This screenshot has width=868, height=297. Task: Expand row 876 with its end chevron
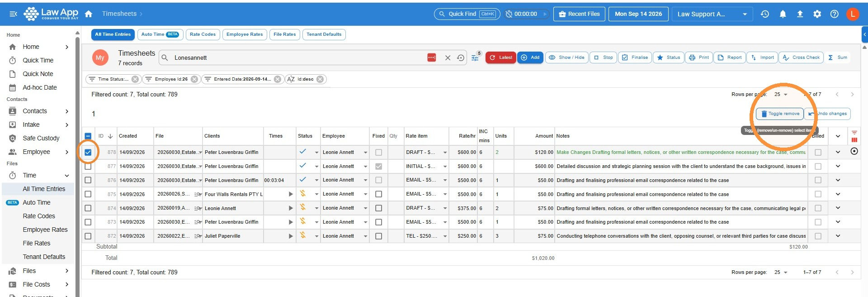[x=838, y=180]
